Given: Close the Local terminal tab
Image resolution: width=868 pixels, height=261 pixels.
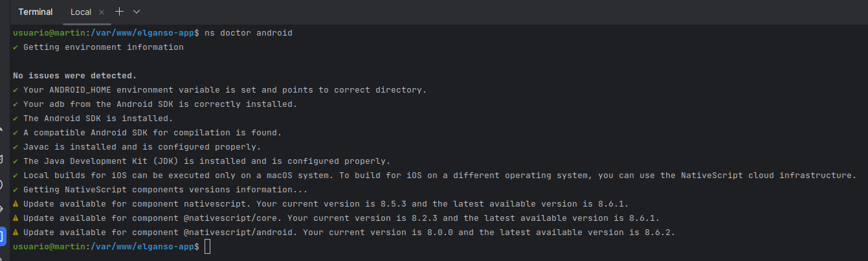Looking at the screenshot, I should tap(102, 12).
